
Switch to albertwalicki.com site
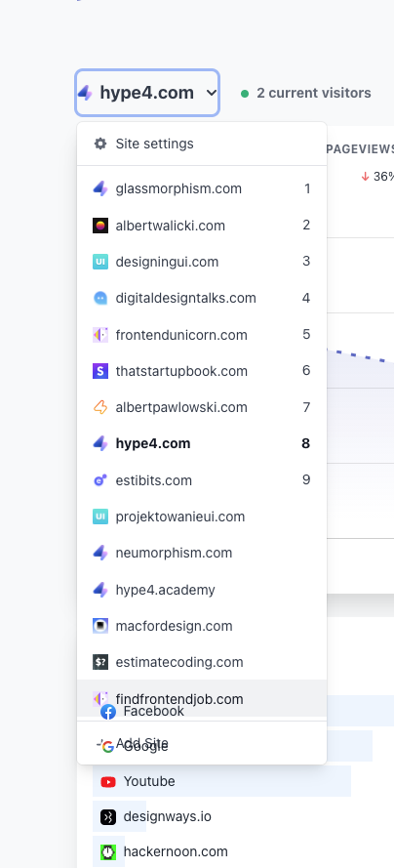pos(202,226)
